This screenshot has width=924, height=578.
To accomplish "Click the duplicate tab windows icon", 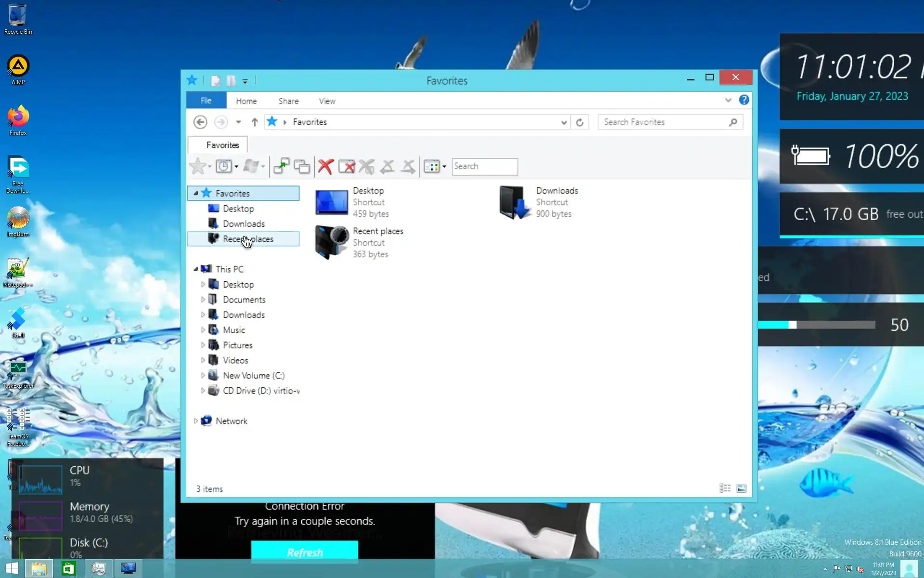I will pyautogui.click(x=302, y=167).
